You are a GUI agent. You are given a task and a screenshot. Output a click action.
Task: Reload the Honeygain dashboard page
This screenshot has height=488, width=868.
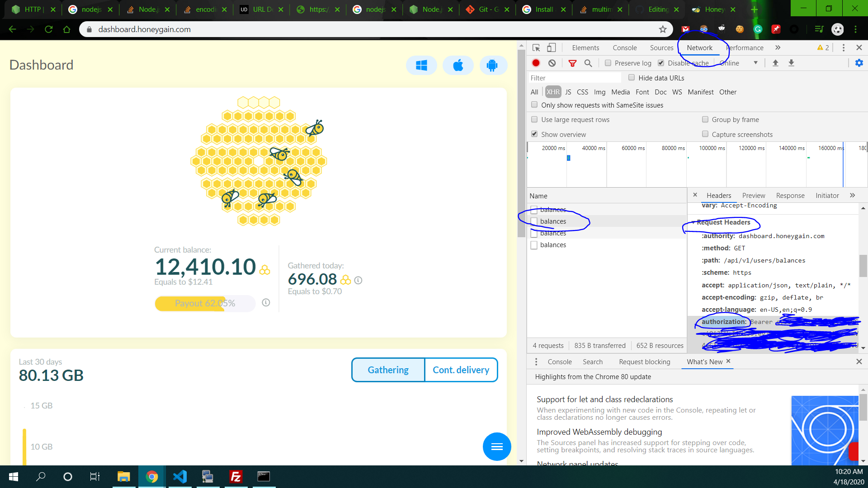[49, 29]
